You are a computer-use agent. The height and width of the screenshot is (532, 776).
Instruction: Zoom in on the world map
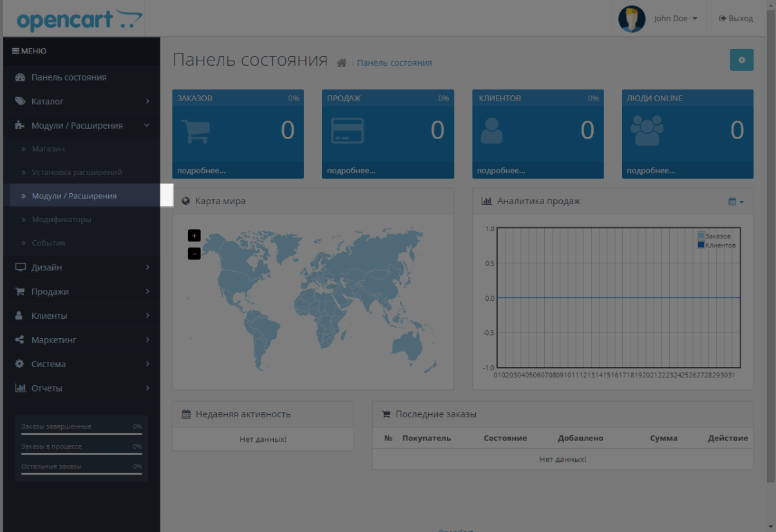(x=194, y=236)
